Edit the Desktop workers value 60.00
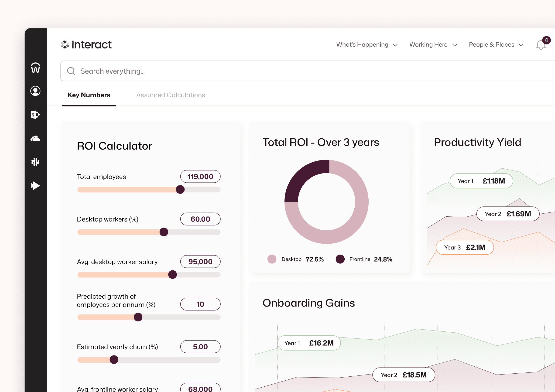 coord(200,219)
